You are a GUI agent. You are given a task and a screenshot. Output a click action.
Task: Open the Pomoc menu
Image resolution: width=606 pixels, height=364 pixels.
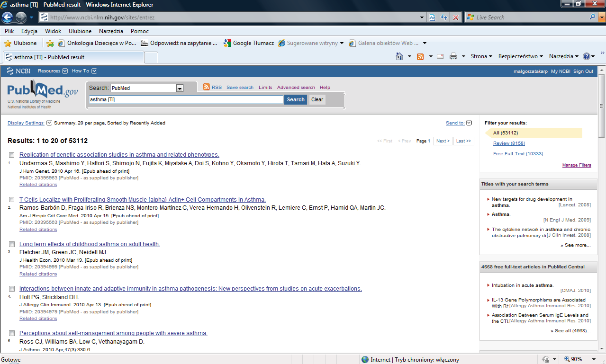click(140, 31)
